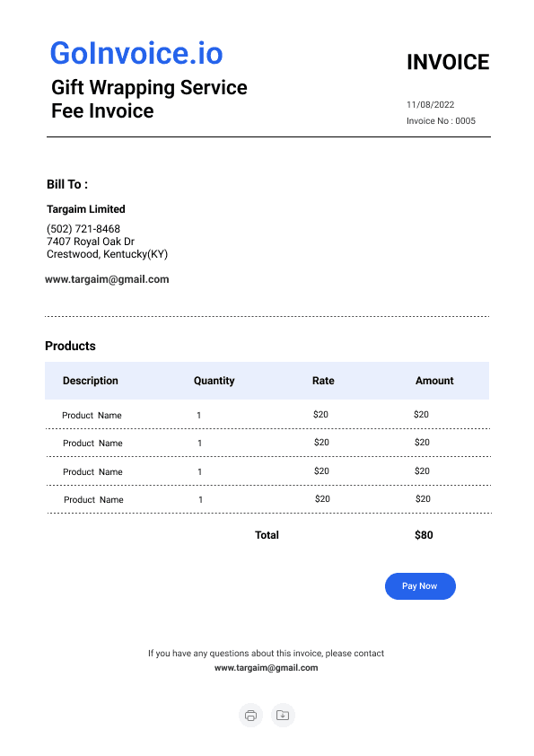This screenshot has width=534, height=756.
Task: Click the Products section heading
Action: pyautogui.click(x=70, y=347)
